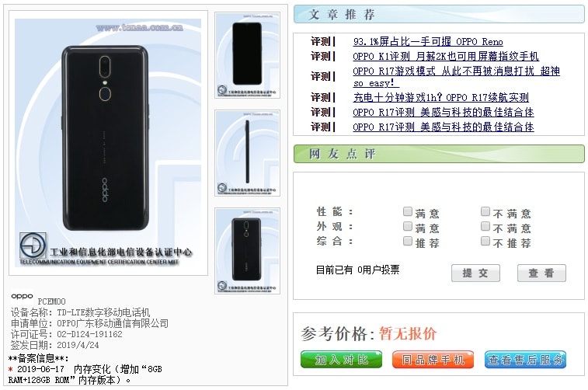Check 推荐 for 综合
588x390 pixels.
(408, 241)
